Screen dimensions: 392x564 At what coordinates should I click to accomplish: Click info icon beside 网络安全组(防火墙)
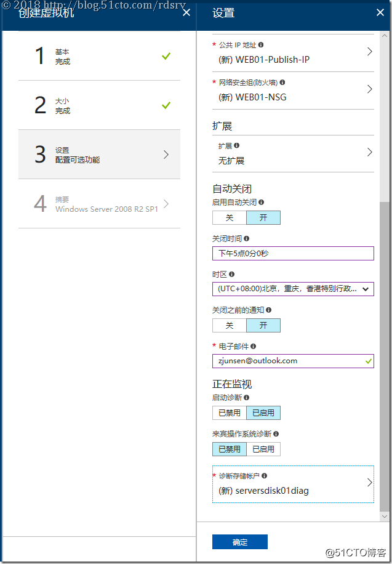coord(282,82)
